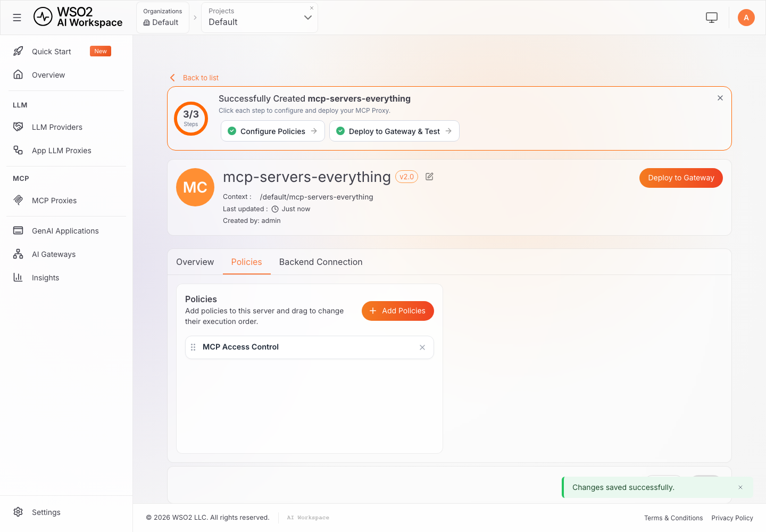Screen dimensions: 766x532
Task: Remove the MCP Access Control policy
Action: click(422, 347)
